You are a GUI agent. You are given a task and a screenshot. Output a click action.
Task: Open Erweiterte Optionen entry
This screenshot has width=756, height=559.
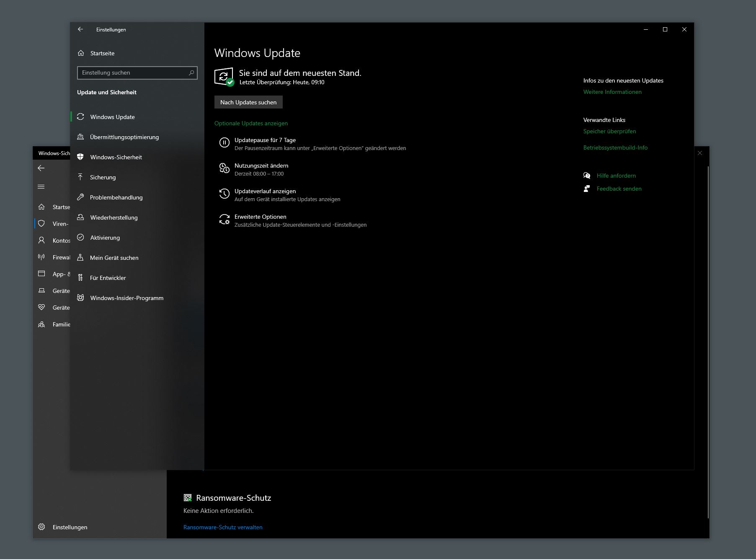(x=293, y=220)
